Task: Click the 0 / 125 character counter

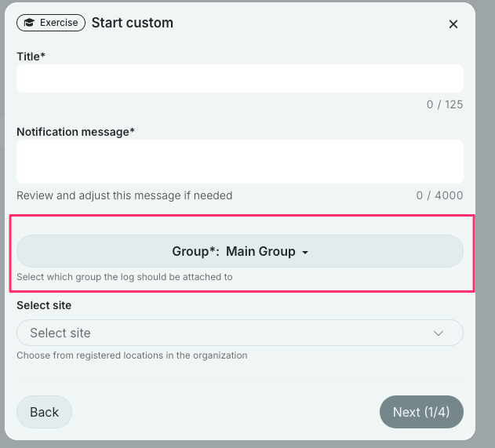Action: [x=444, y=104]
